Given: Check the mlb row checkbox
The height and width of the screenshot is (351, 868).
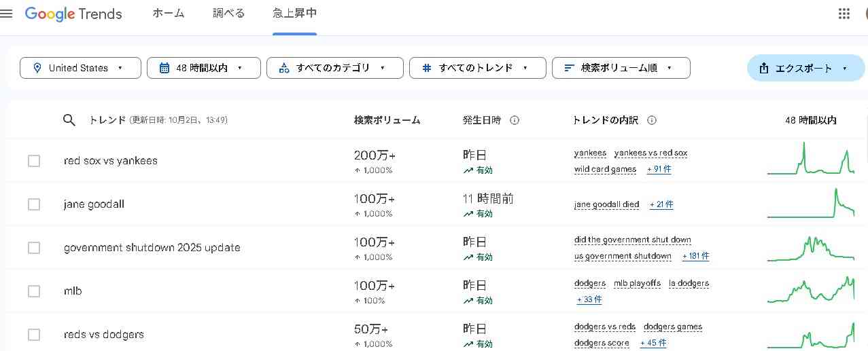Looking at the screenshot, I should (x=34, y=291).
